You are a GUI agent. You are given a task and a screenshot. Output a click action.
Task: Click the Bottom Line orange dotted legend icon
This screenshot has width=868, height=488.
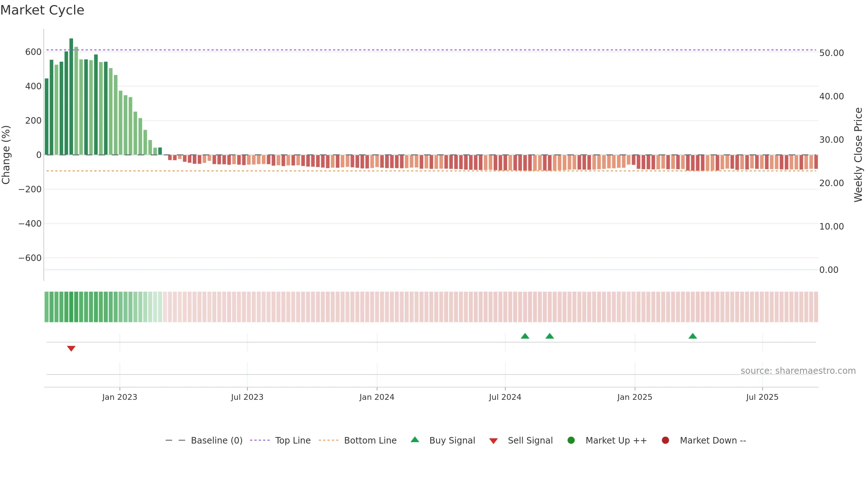tap(328, 440)
